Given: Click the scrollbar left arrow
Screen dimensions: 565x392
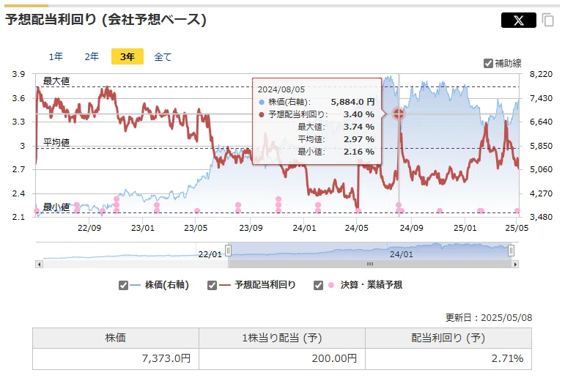Looking at the screenshot, I should tap(39, 265).
